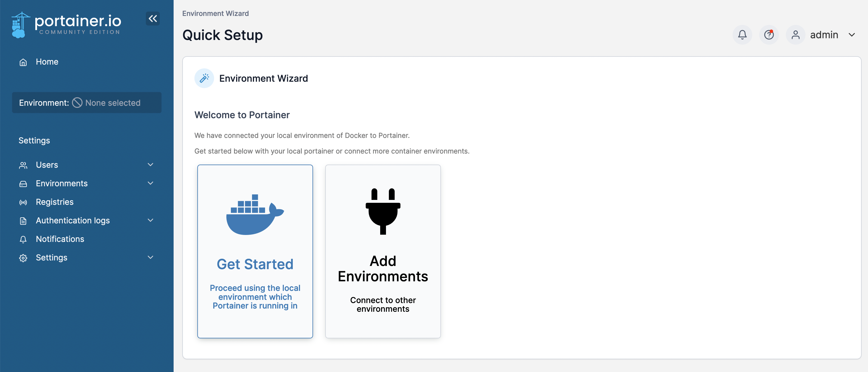Click the Portainer.io logo
Image resolution: width=868 pixels, height=372 pixels.
66,25
